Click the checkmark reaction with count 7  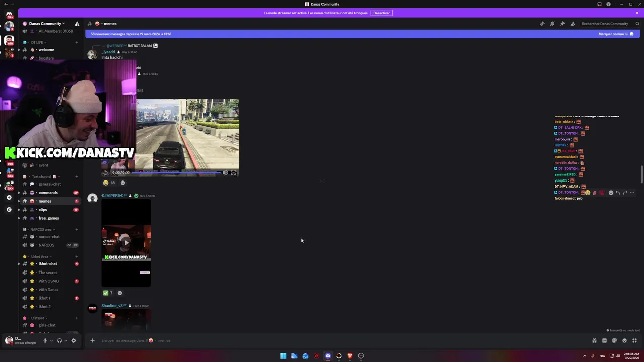(108, 293)
